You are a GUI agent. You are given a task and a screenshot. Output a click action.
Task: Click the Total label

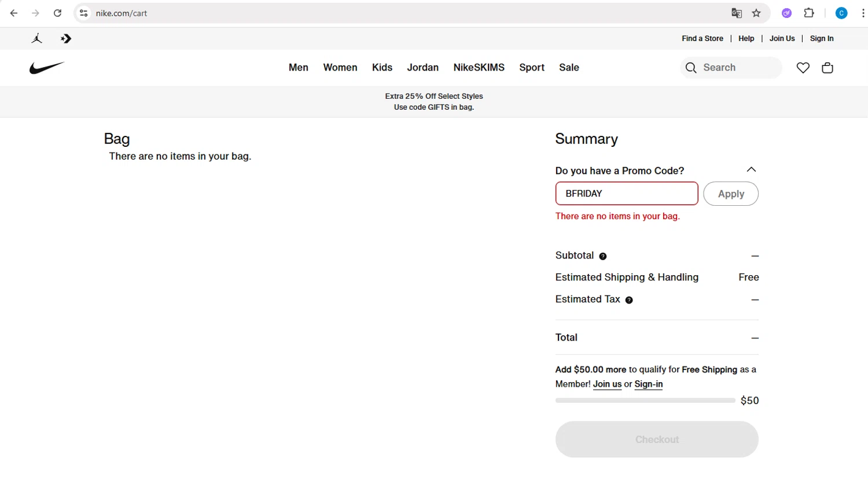567,338
